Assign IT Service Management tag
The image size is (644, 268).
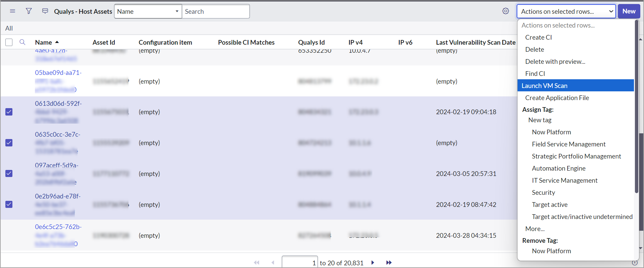565,180
